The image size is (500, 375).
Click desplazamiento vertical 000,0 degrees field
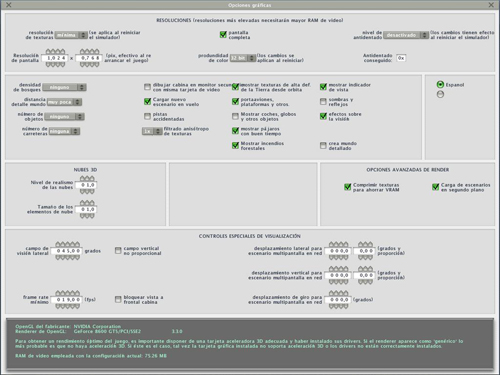pyautogui.click(x=338, y=275)
